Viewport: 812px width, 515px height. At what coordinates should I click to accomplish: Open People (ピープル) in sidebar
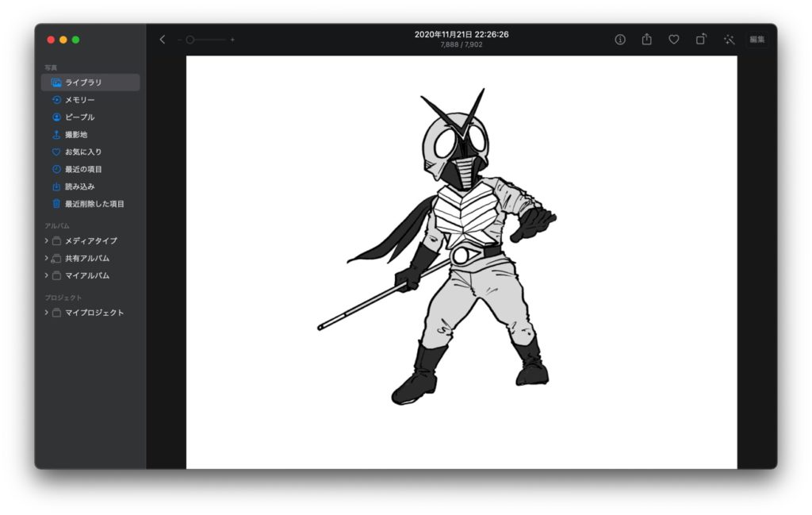click(x=90, y=117)
